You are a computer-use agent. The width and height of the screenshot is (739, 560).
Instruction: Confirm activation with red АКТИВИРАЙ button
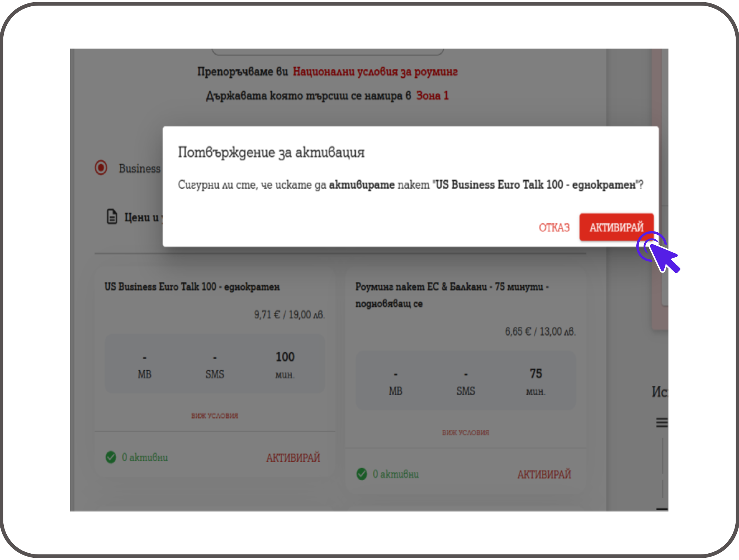[616, 227]
